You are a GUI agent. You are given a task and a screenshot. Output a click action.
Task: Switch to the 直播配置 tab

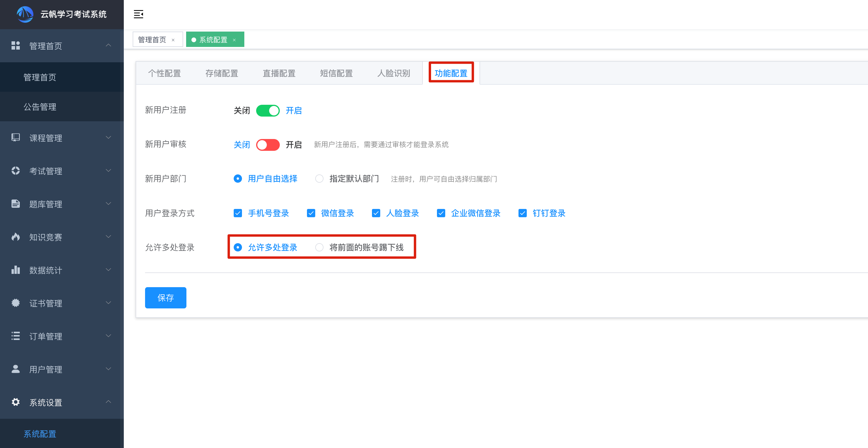point(279,73)
